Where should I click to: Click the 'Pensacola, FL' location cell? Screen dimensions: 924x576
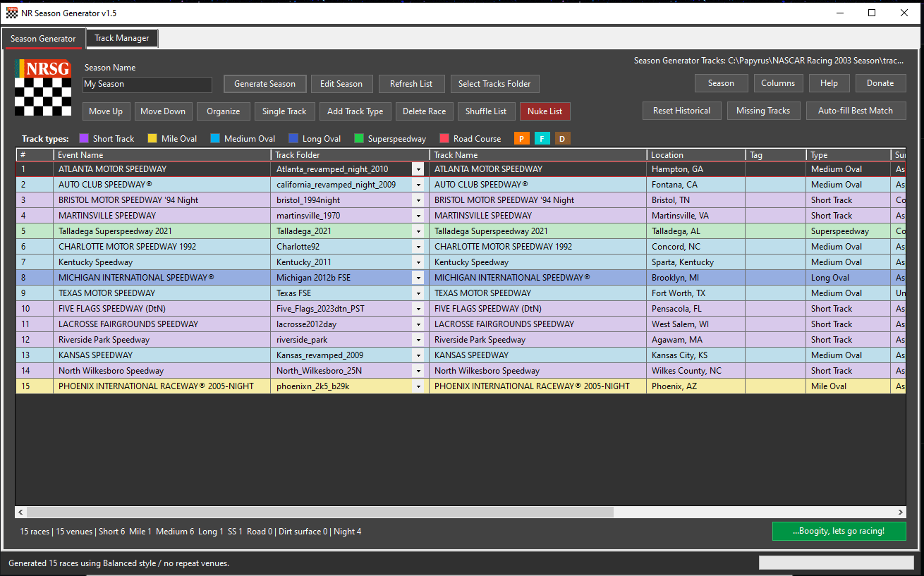[695, 309]
